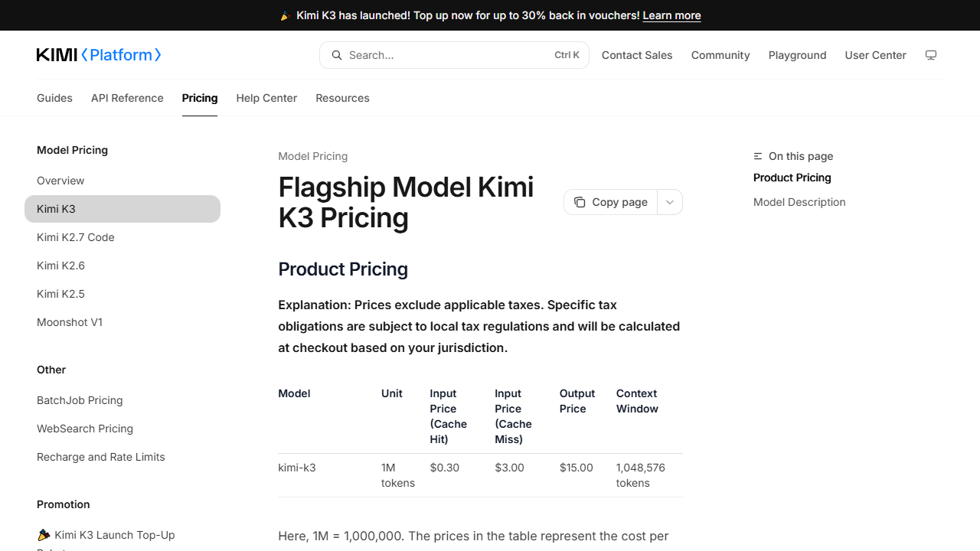The height and width of the screenshot is (551, 980).
Task: Select the Pricing tab
Action: coord(200,98)
